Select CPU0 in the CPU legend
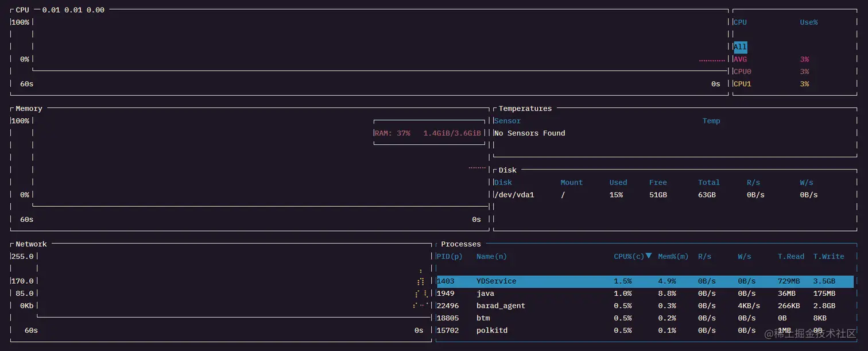This screenshot has width=868, height=351. pyautogui.click(x=742, y=72)
